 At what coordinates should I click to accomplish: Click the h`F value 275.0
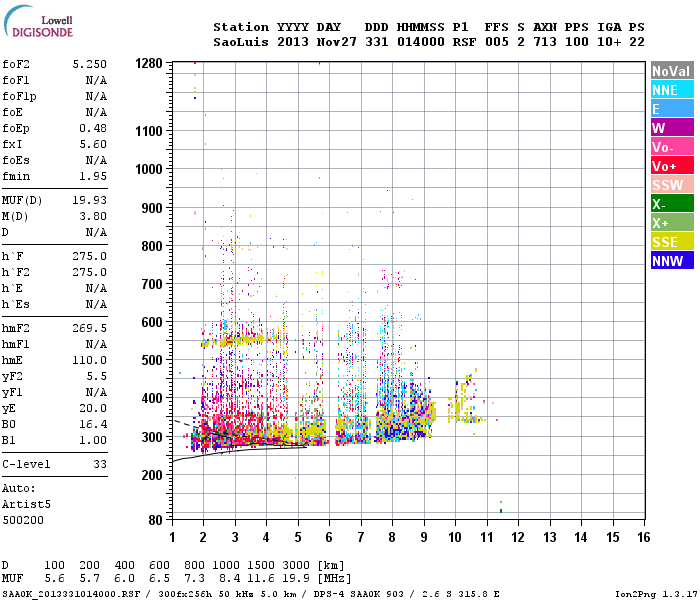coord(89,256)
